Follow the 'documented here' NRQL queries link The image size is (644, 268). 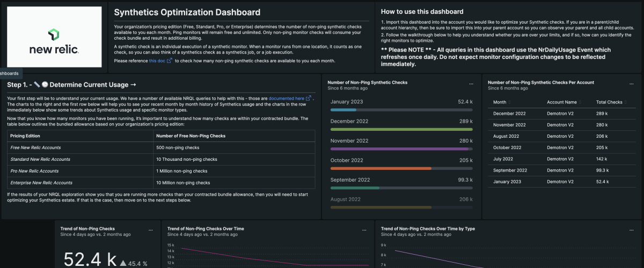[286, 99]
